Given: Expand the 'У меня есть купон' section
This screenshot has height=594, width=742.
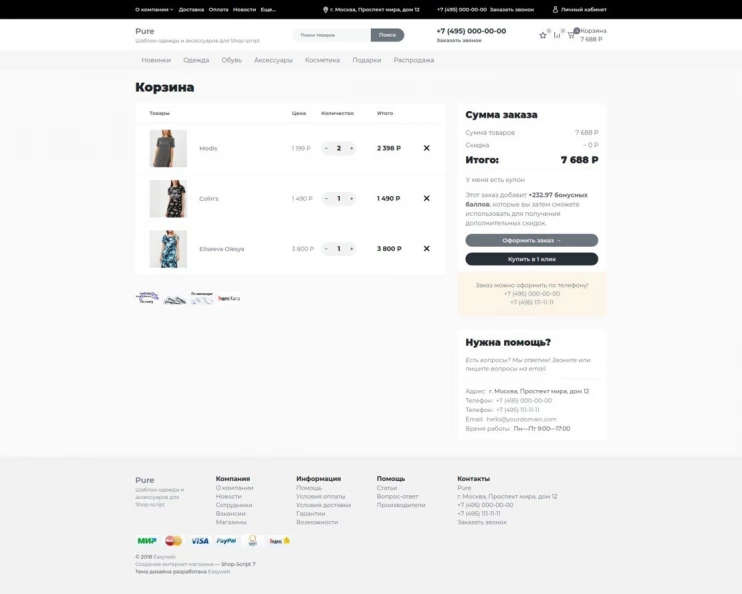Looking at the screenshot, I should [495, 179].
